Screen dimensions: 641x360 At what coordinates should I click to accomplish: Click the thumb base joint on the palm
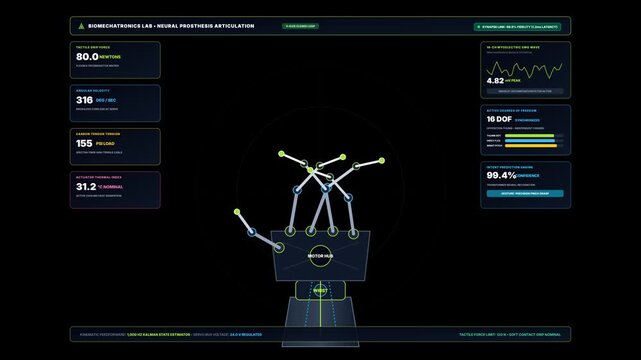(x=279, y=247)
